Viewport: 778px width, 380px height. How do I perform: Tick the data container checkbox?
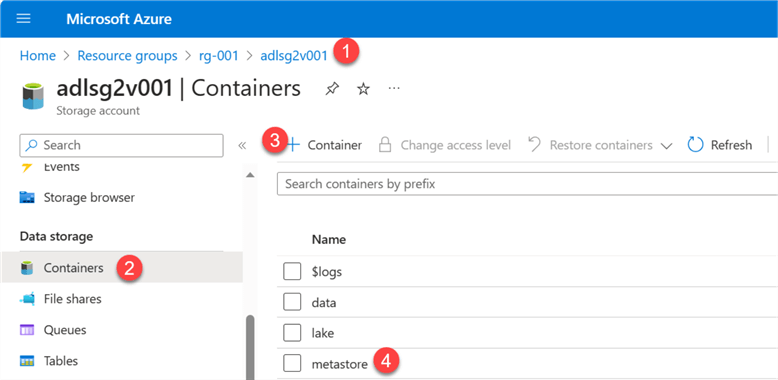(x=292, y=302)
